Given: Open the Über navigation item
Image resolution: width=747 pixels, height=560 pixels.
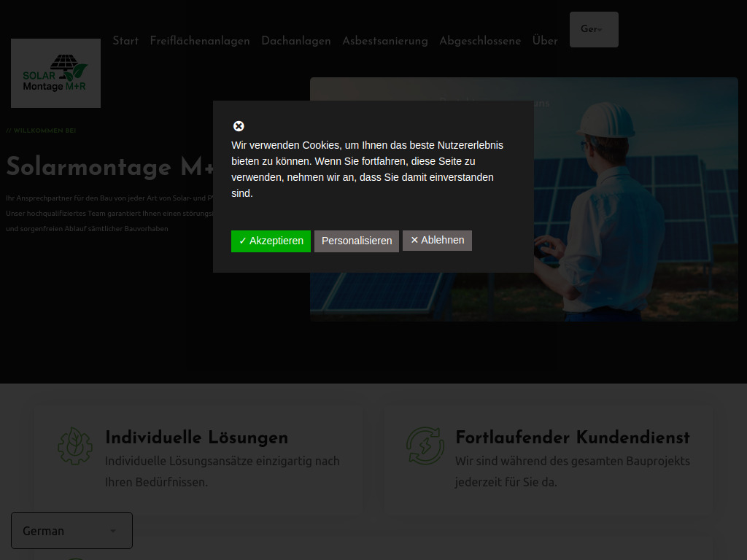Looking at the screenshot, I should click(544, 42).
